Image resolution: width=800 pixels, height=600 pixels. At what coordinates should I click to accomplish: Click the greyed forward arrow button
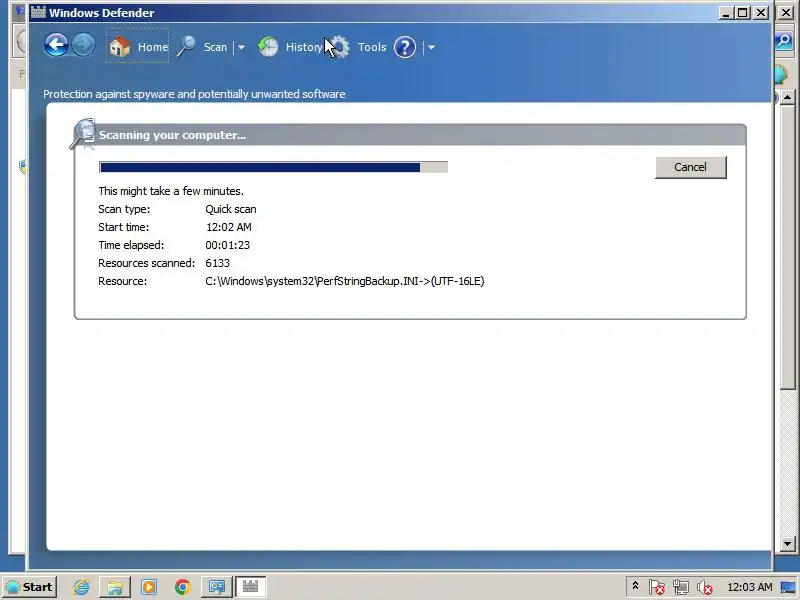pos(84,46)
